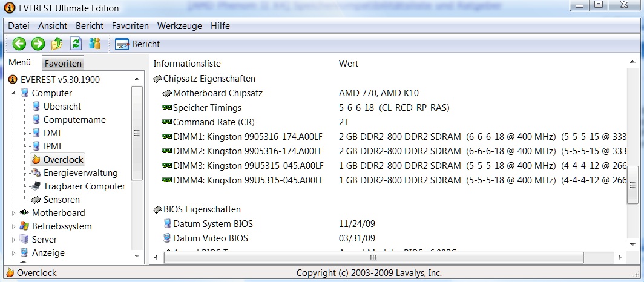
Task: Refresh the page using the refresh icon
Action: click(x=76, y=44)
